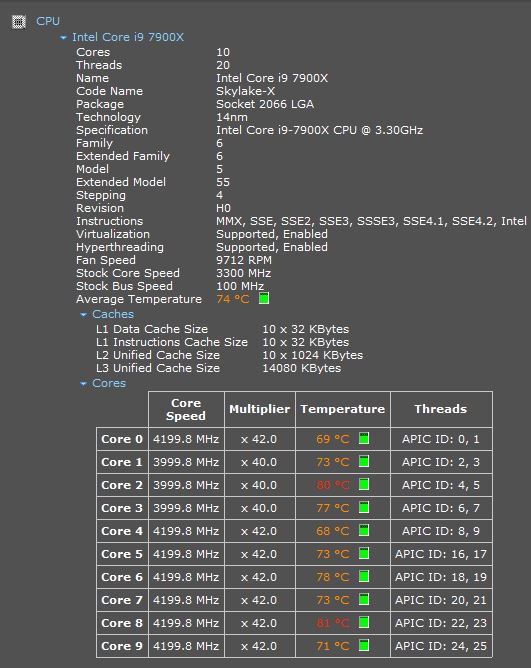The height and width of the screenshot is (668, 531).
Task: Click the 100 MHz stock bus speed
Action: (240, 286)
